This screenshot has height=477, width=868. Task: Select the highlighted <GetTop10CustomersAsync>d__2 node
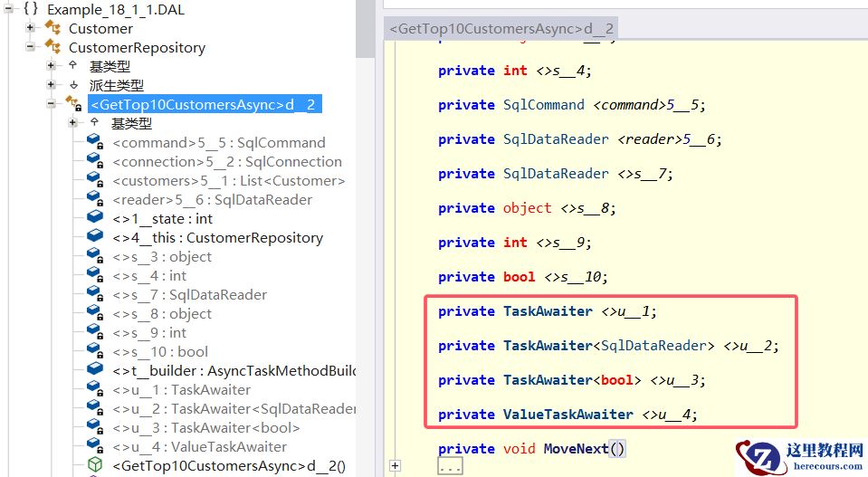[x=205, y=104]
